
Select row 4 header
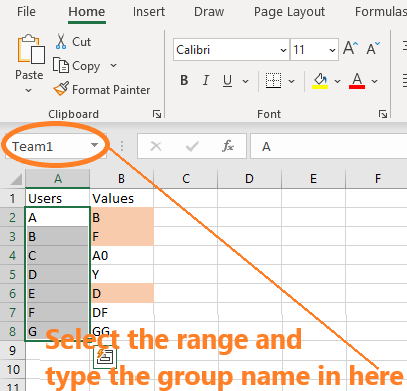[x=12, y=255]
